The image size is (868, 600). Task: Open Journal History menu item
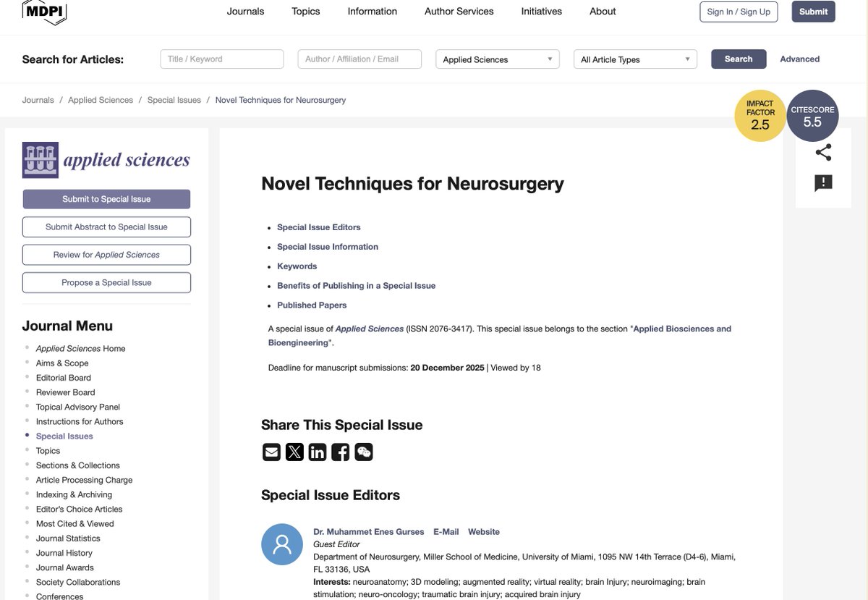pyautogui.click(x=64, y=553)
